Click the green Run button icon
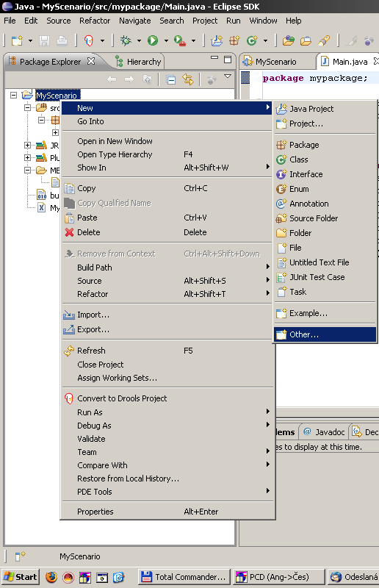Viewport: 379px width, 588px height. [153, 40]
